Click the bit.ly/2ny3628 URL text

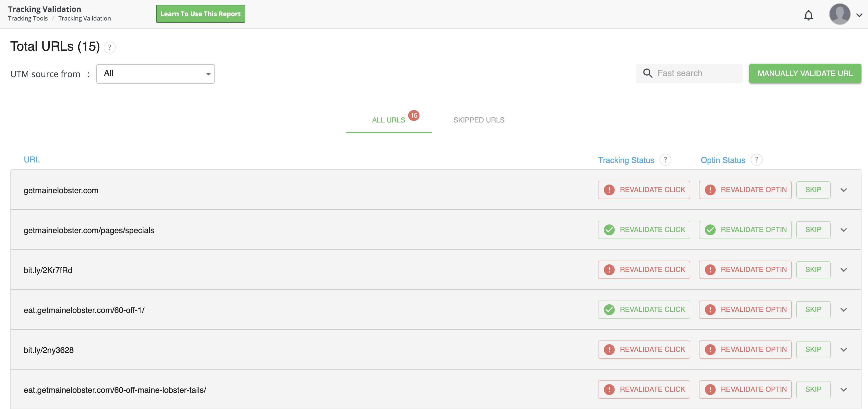pos(49,350)
